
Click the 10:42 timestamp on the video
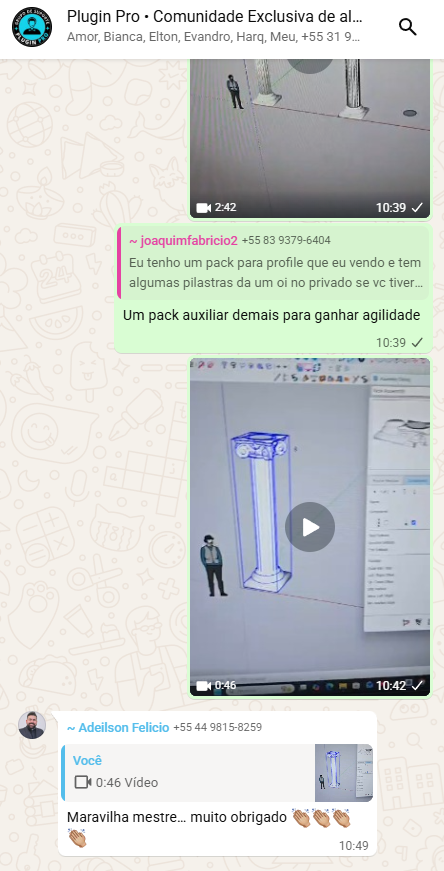point(391,685)
